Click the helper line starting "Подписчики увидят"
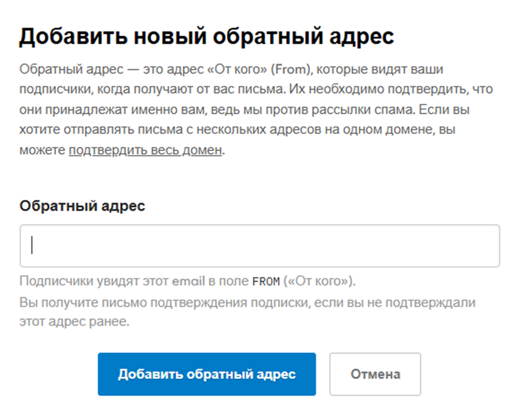Image resolution: width=519 pixels, height=420 pixels. 187,282
